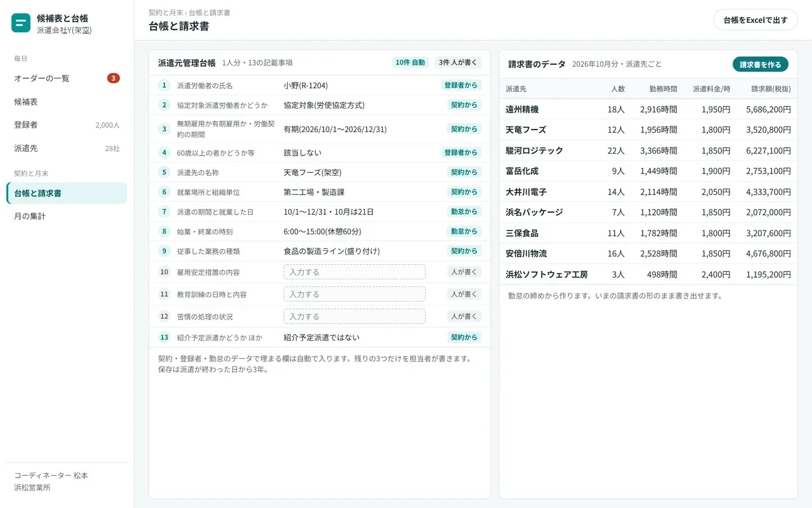812x508 pixels.
Task: Go to 候補表 in the sidebar
Action: tap(67, 102)
